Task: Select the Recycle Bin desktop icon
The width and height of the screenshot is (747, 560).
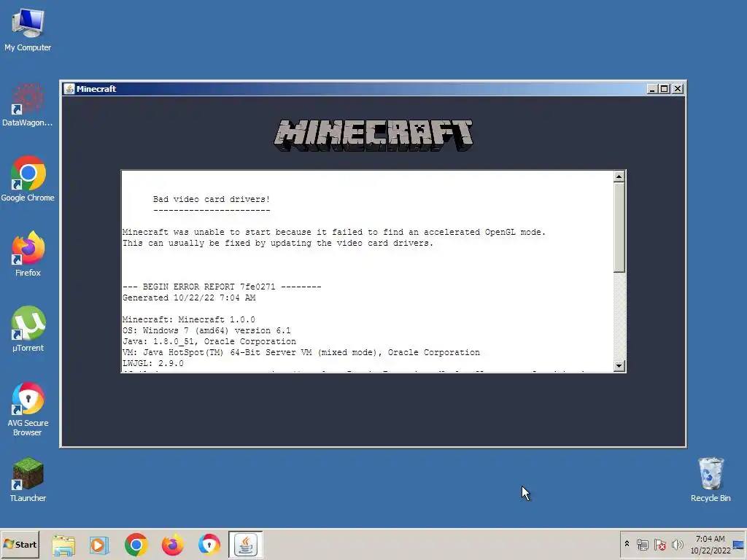Action: point(711,480)
